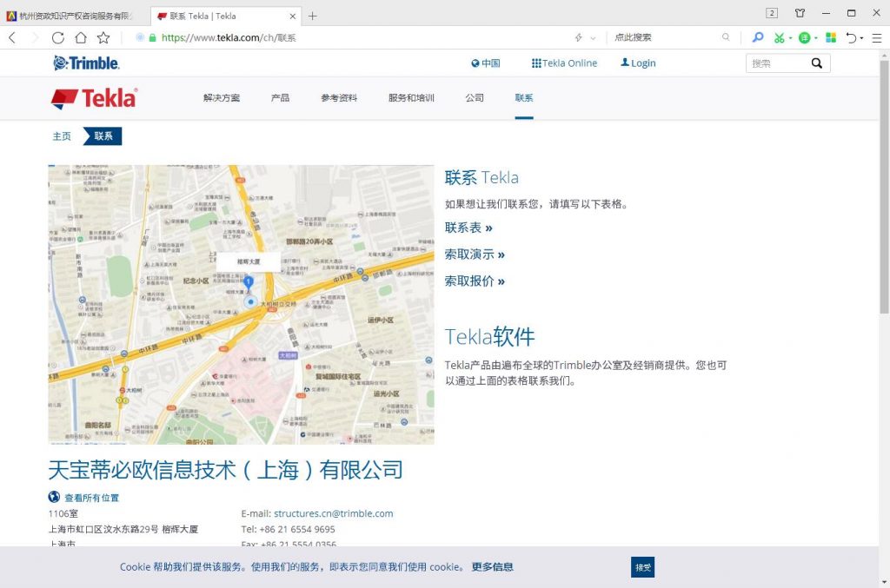
Task: Open the 联系表 link
Action: [x=468, y=228]
